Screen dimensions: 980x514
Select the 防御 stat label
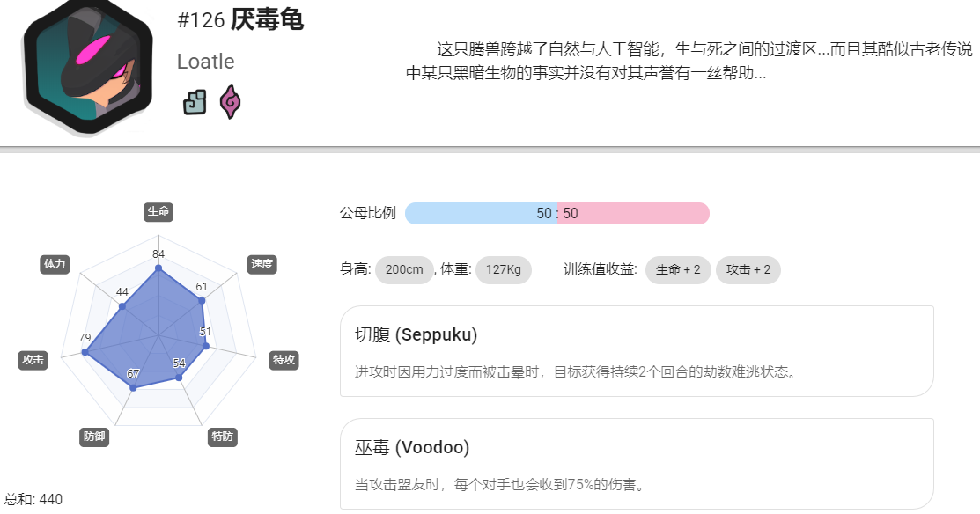click(94, 437)
